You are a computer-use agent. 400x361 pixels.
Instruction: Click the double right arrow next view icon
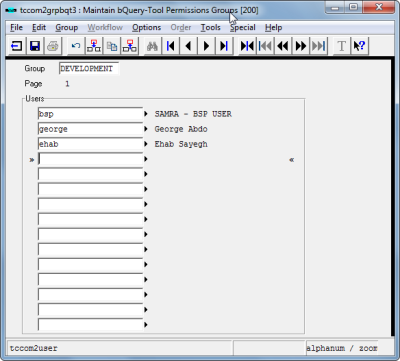tap(301, 46)
